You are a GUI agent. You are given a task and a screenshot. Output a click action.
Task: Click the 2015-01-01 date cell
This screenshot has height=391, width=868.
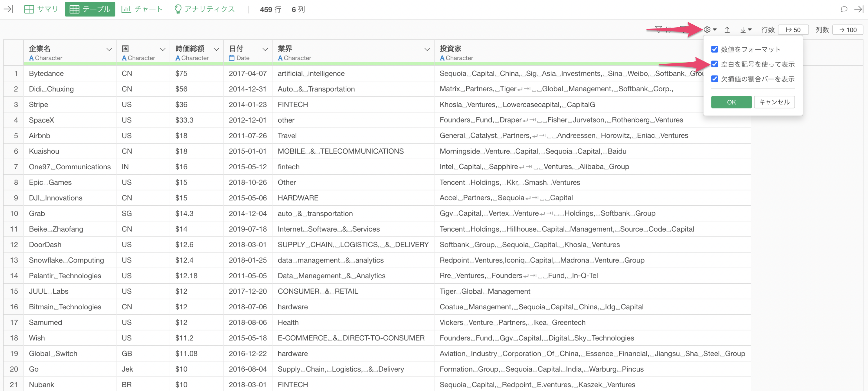click(248, 151)
